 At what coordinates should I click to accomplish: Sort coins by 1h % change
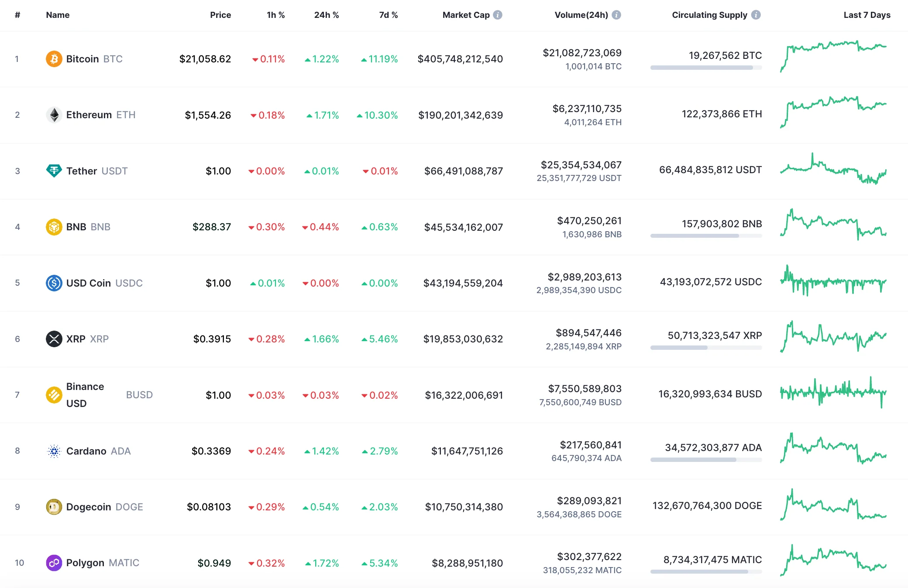tap(275, 14)
